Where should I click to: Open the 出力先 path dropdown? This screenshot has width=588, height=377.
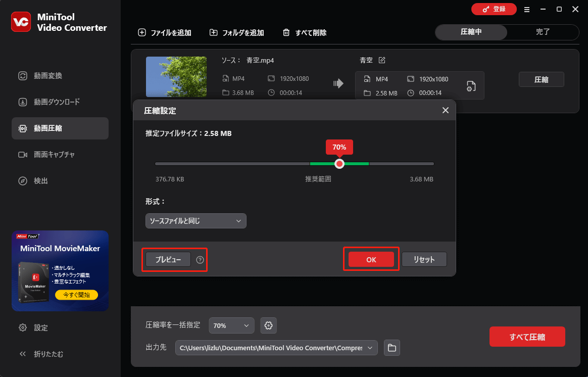pyautogui.click(x=276, y=348)
